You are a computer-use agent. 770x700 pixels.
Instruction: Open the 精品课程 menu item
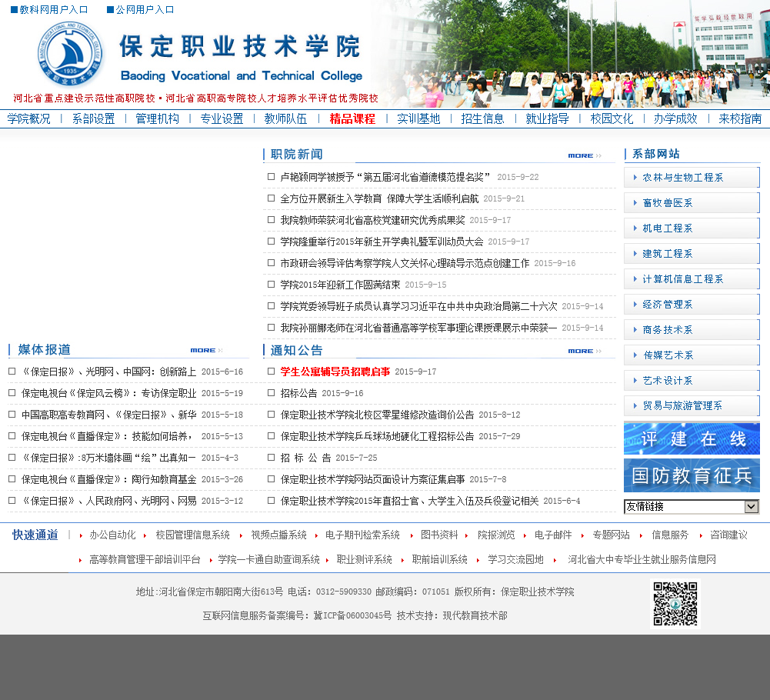pyautogui.click(x=352, y=118)
